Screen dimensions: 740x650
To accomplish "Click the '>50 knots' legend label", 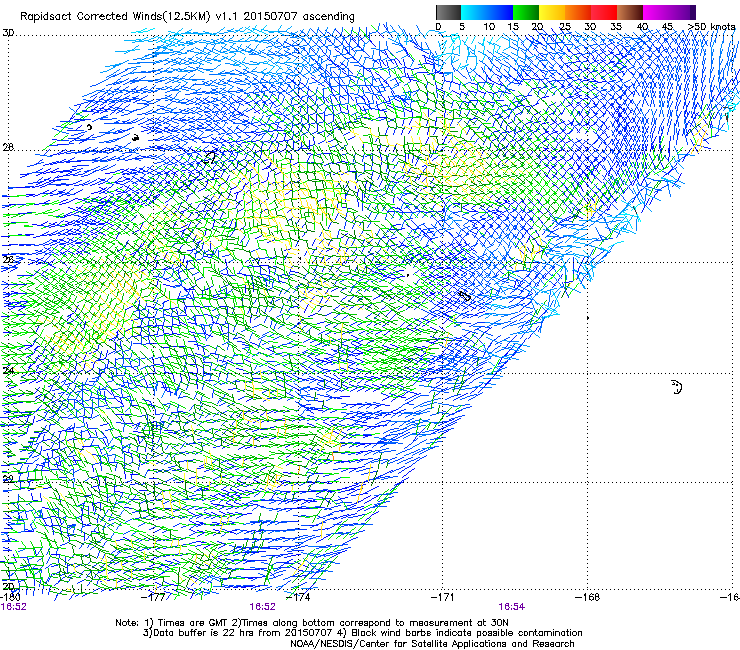I will pos(711,27).
